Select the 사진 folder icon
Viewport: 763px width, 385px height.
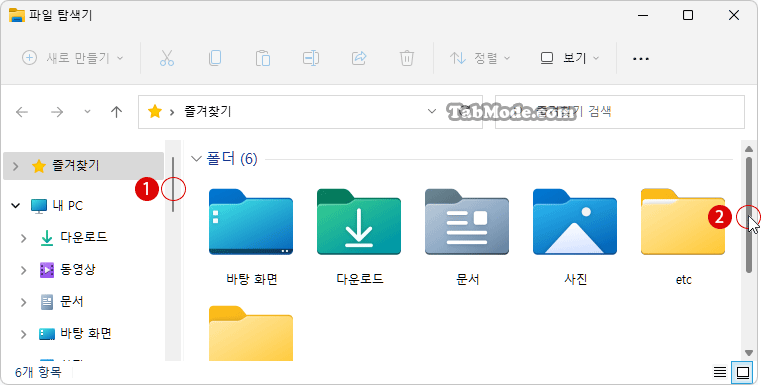[575, 222]
